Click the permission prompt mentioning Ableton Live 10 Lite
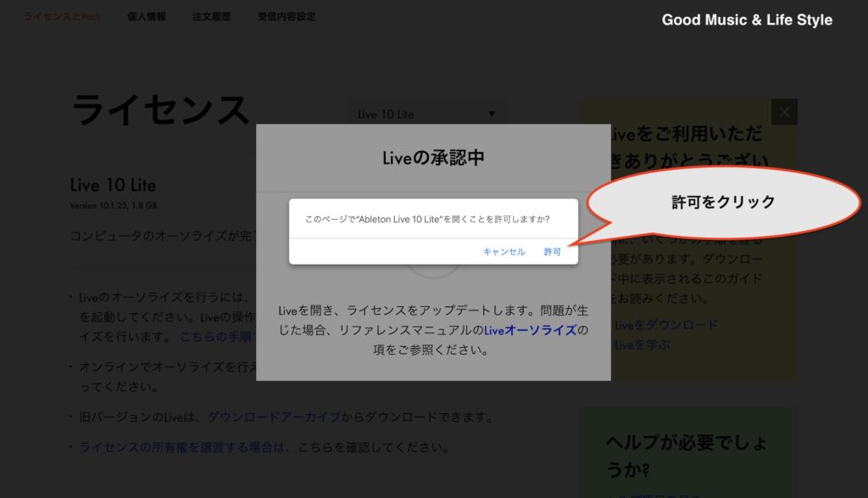Viewport: 868px width, 498px height. (x=427, y=220)
